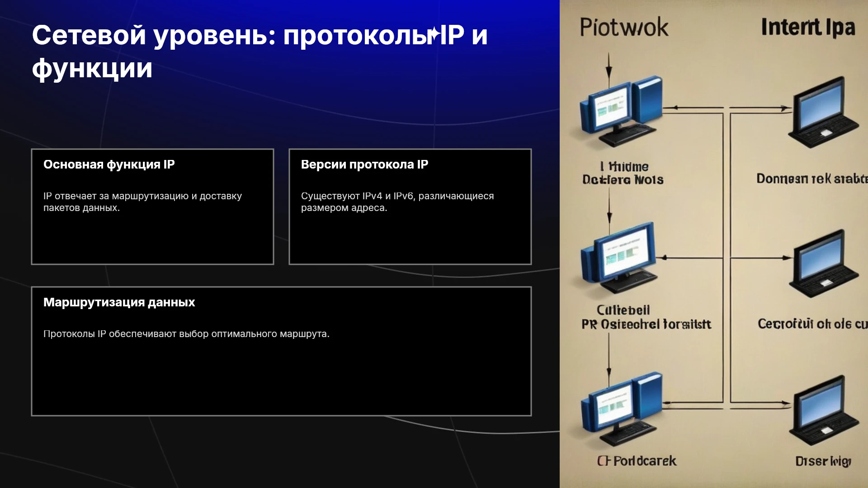Viewport: 868px width, 488px height.
Task: Click the laptop above the Cecrofdui label
Action: 824,263
